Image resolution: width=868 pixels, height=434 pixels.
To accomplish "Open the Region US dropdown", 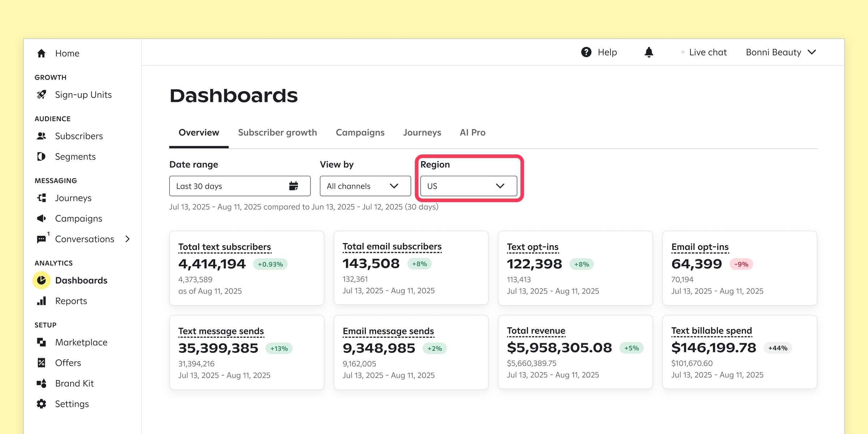I will (x=468, y=186).
